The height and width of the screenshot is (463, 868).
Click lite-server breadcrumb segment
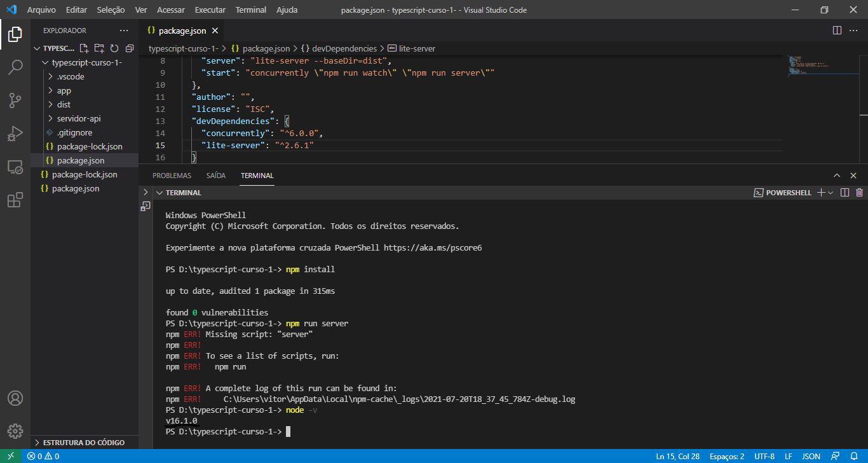click(x=417, y=48)
